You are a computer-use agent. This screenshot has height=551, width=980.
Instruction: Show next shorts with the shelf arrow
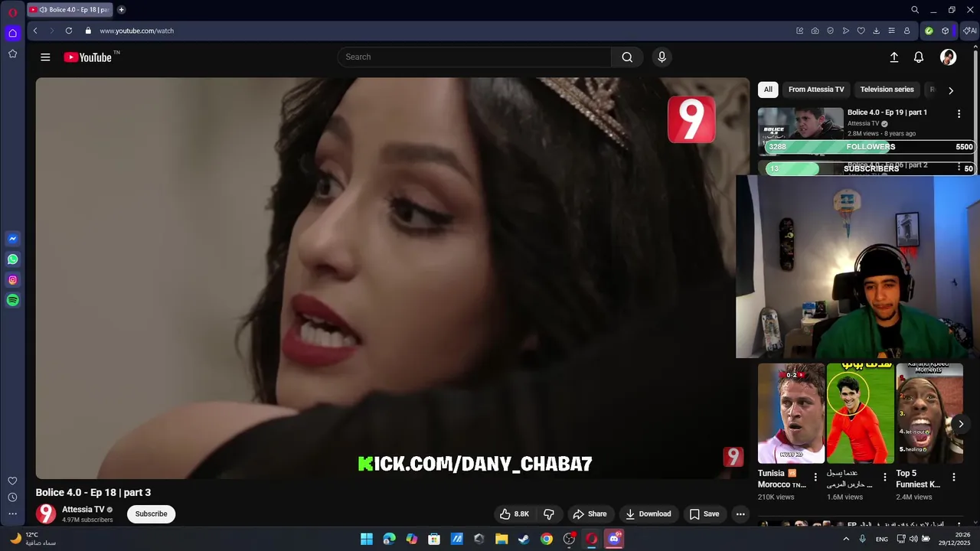(961, 424)
